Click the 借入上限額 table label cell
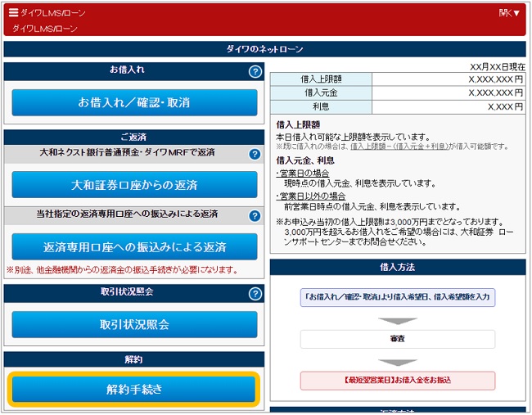532x415 pixels. click(x=321, y=79)
